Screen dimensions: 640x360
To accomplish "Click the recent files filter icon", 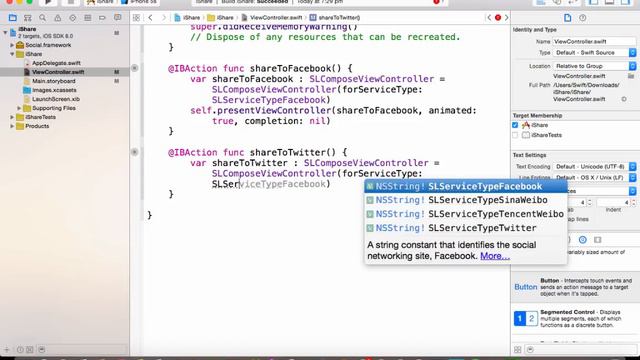I will 20,350.
